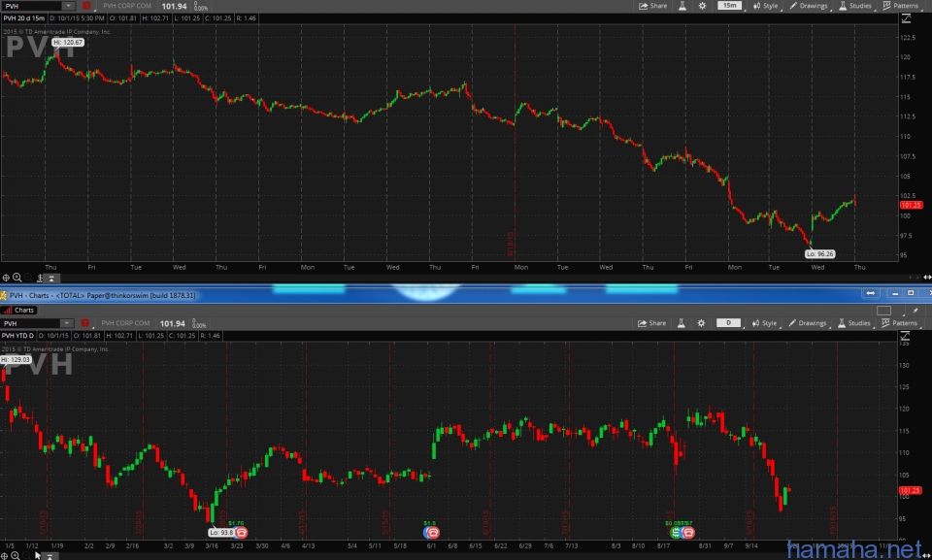Collapse the panel using the up-arrow button under the upper chart

click(x=51, y=279)
